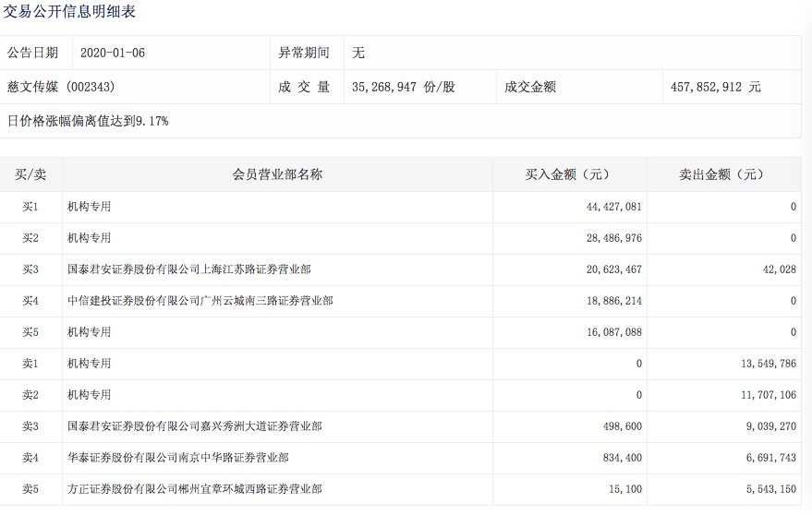812x515 pixels.
Task: Click the 异常期间 label
Action: (x=304, y=53)
